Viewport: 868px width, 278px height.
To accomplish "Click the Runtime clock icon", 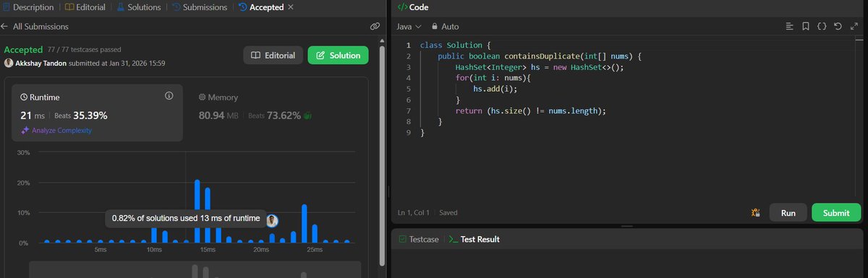I will pyautogui.click(x=24, y=97).
